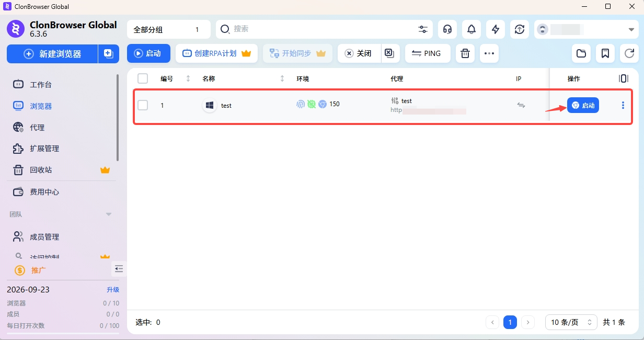Click the PING button
This screenshot has height=340, width=644.
tap(428, 53)
